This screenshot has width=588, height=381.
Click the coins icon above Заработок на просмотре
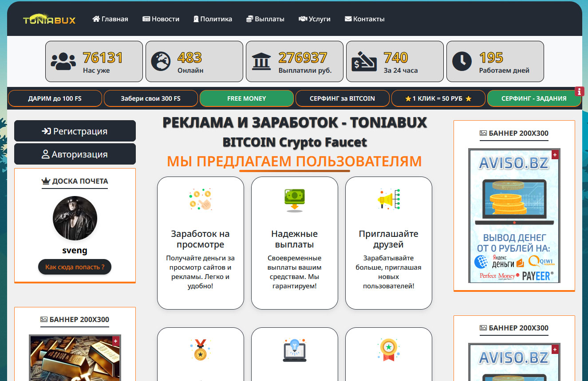tap(201, 199)
